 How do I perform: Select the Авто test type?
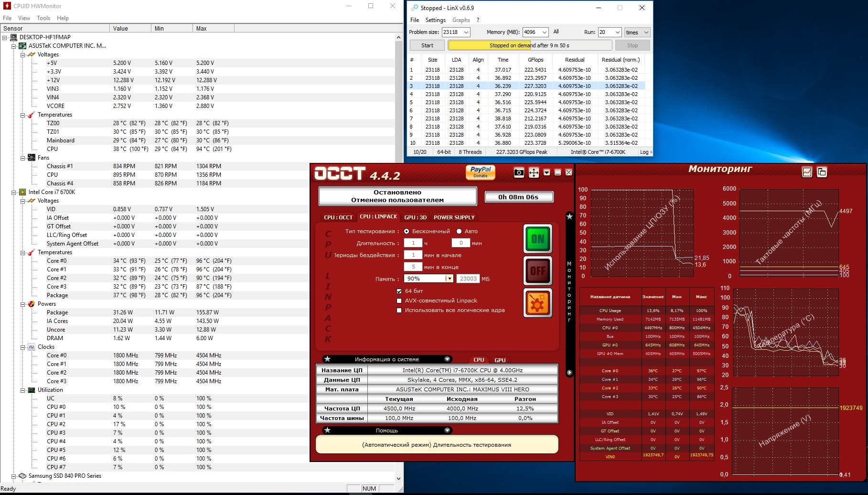tap(459, 231)
